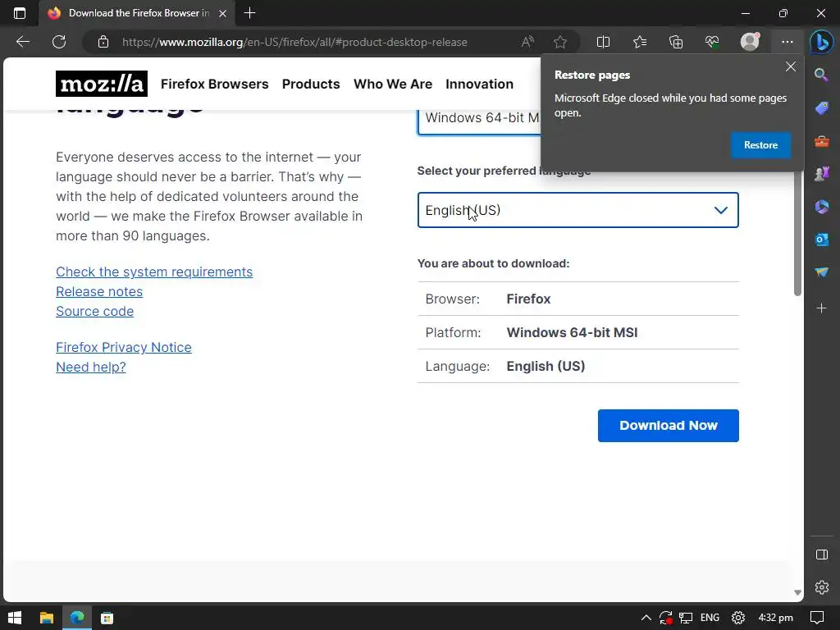Refresh the page
Viewport: 840px width, 630px height.
59,42
